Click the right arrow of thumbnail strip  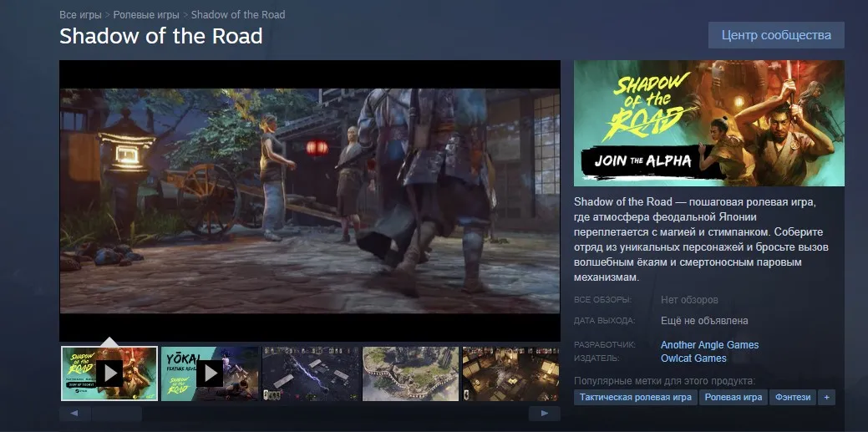tap(544, 414)
